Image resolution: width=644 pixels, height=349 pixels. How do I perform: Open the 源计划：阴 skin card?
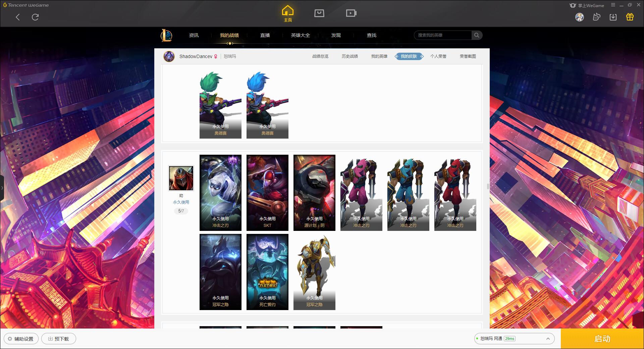[314, 193]
